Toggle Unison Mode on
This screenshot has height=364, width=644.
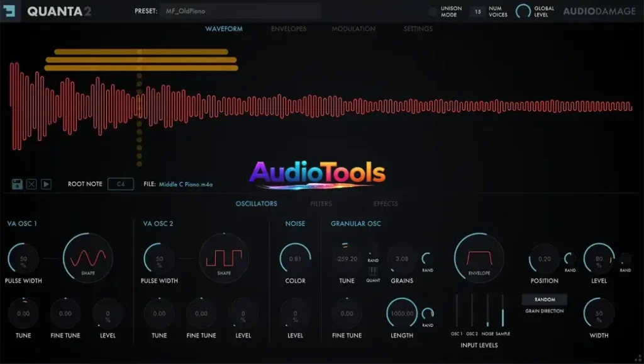(432, 11)
